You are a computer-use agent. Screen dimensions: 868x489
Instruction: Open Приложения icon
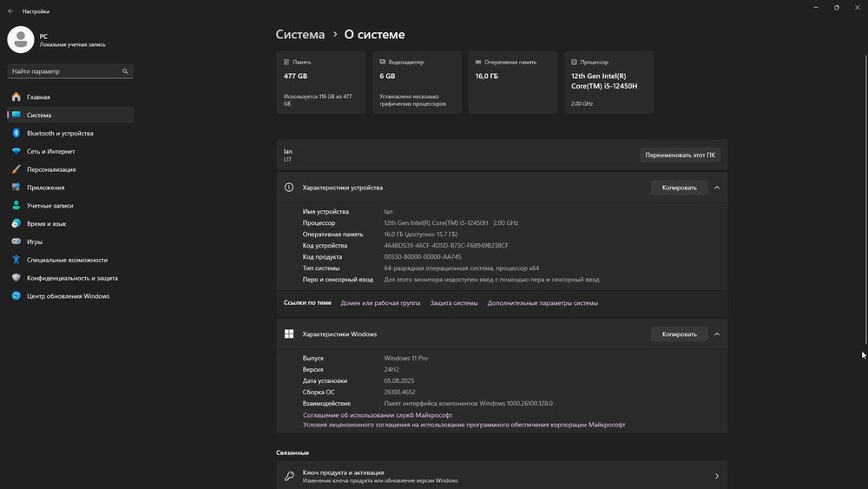click(x=16, y=188)
